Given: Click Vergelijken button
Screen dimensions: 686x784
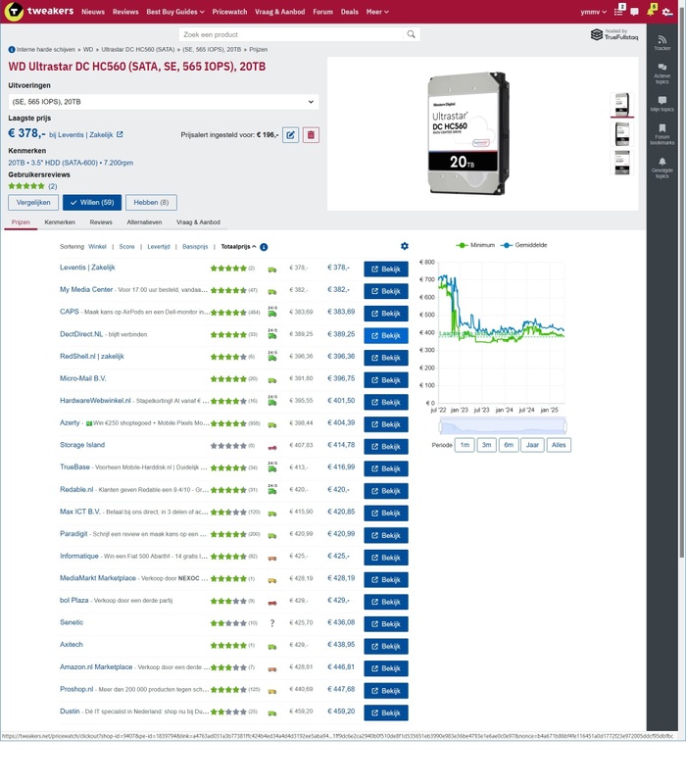Looking at the screenshot, I should [33, 203].
